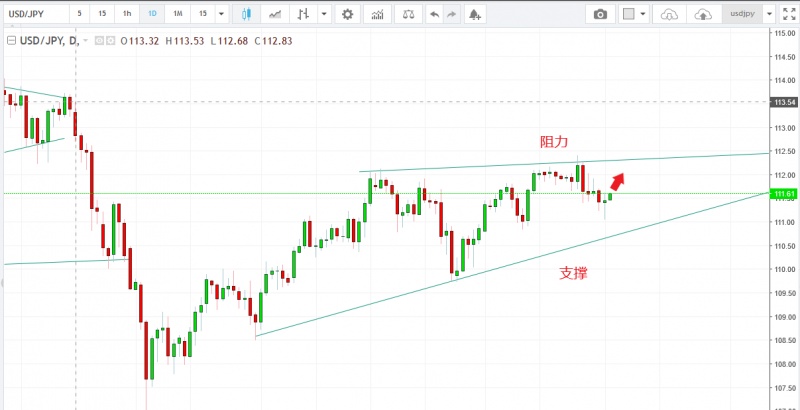Expand the bar style dropdown

328,15
